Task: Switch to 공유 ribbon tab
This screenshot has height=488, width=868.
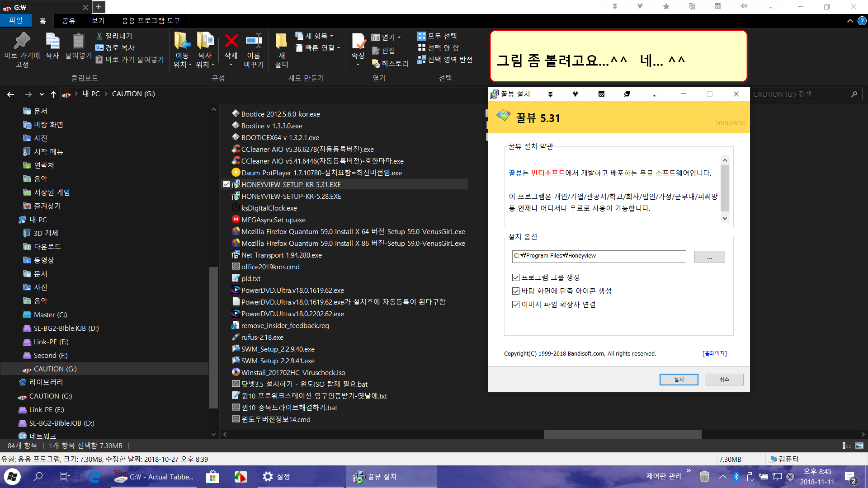Action: point(69,21)
